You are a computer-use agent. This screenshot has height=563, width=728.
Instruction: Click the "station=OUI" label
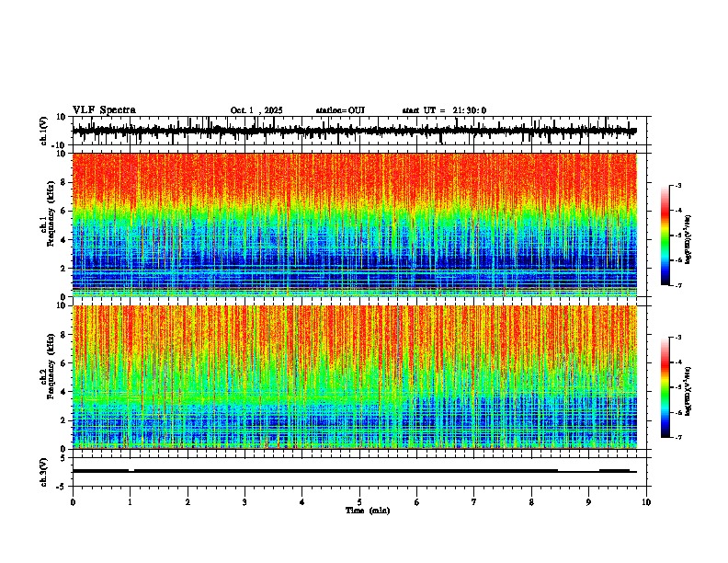tap(340, 110)
